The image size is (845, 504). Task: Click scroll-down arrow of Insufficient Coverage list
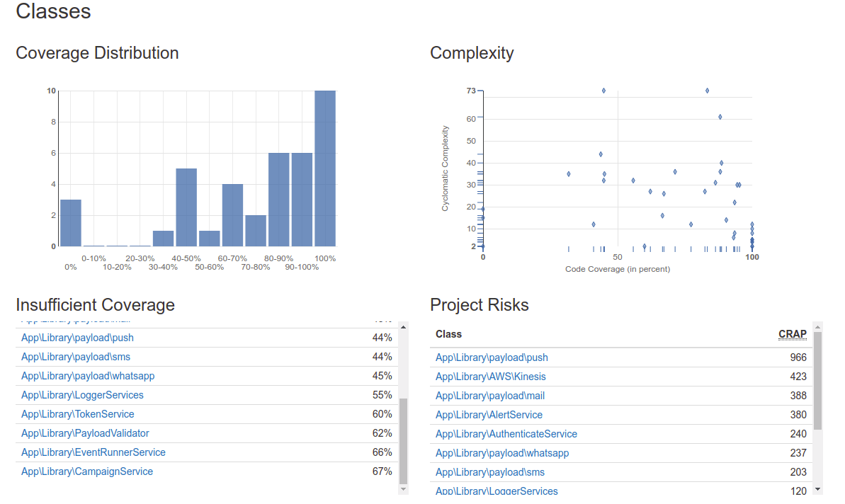(x=403, y=489)
